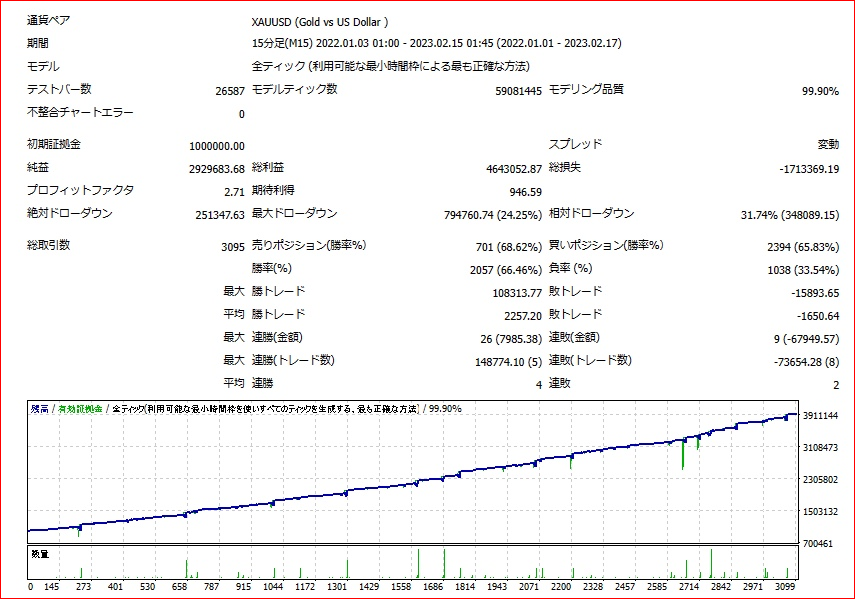Click the XAUUSD (Gold vs US Dollar) symbol text
The width and height of the screenshot is (855, 599).
point(320,21)
